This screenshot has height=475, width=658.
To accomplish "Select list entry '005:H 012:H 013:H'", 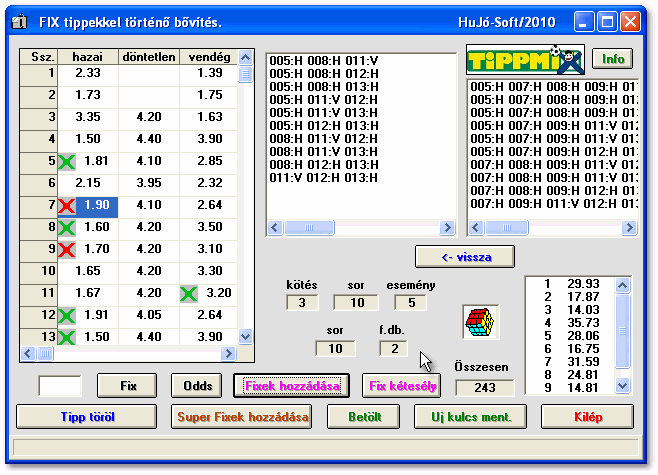I will pyautogui.click(x=324, y=125).
